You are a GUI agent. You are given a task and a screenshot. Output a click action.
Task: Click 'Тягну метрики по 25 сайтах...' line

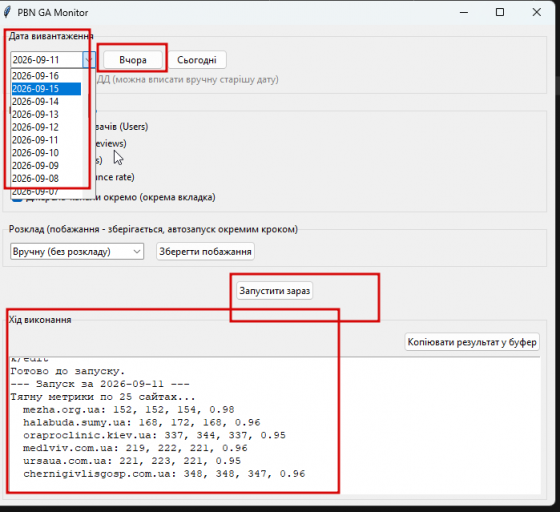[103, 397]
